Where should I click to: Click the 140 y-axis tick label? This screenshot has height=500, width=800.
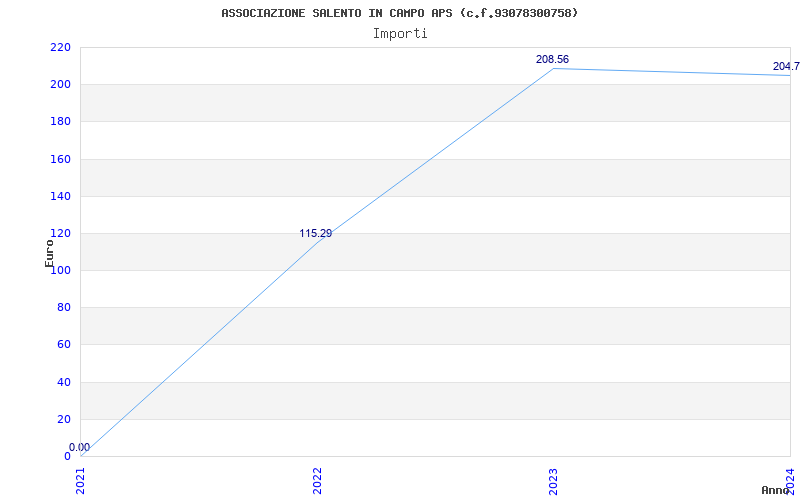tap(60, 196)
